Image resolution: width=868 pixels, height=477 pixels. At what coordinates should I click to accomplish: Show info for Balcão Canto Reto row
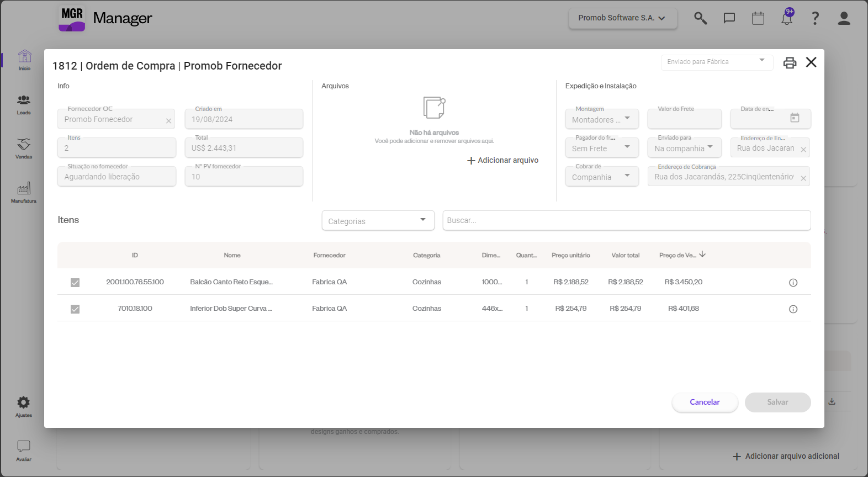tap(793, 283)
